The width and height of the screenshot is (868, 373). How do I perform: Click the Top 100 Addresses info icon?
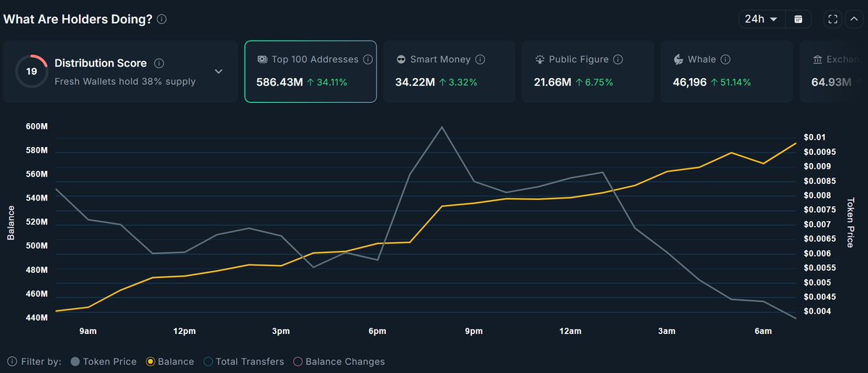[368, 59]
